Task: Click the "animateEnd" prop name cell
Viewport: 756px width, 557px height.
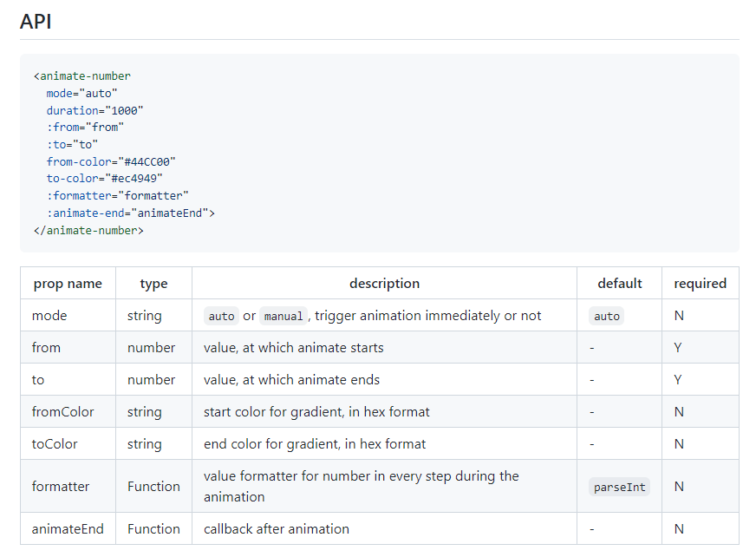Action: (68, 529)
